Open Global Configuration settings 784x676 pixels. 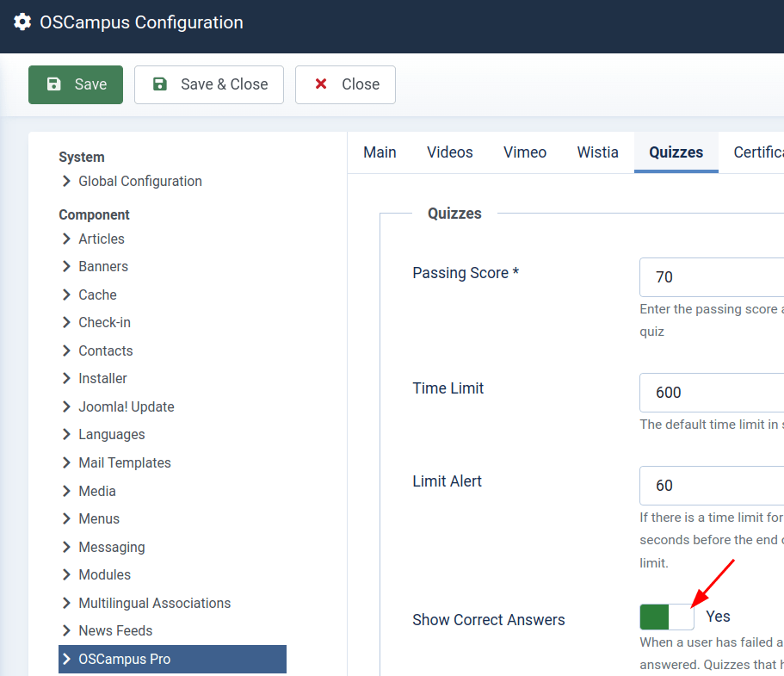pos(140,181)
